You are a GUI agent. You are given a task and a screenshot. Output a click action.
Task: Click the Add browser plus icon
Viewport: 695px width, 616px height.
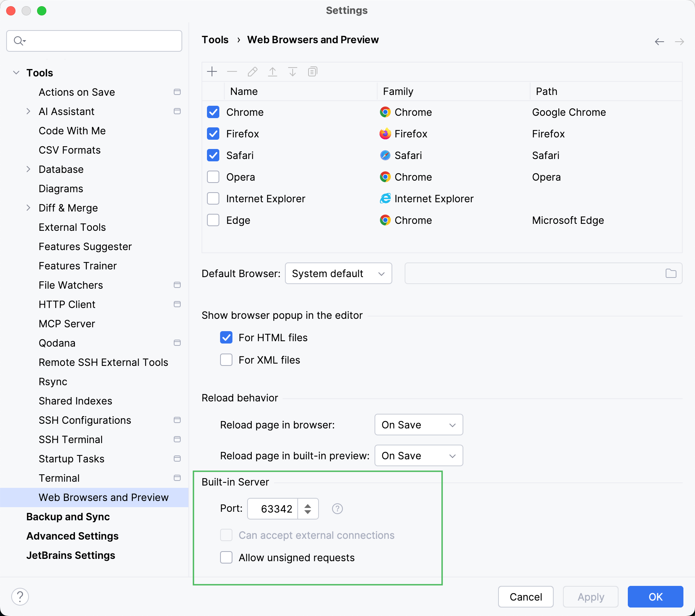(212, 72)
